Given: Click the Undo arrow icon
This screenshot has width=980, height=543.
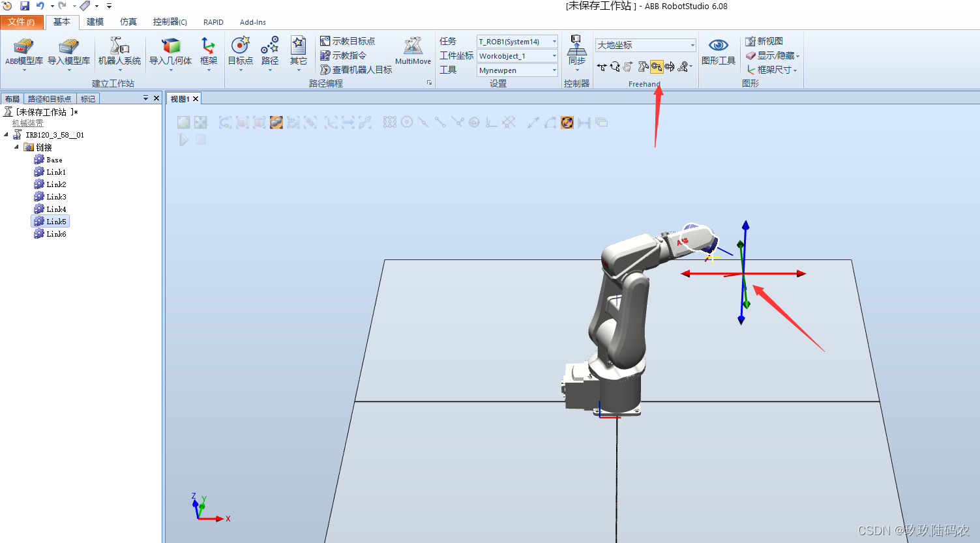Looking at the screenshot, I should pos(40,6).
